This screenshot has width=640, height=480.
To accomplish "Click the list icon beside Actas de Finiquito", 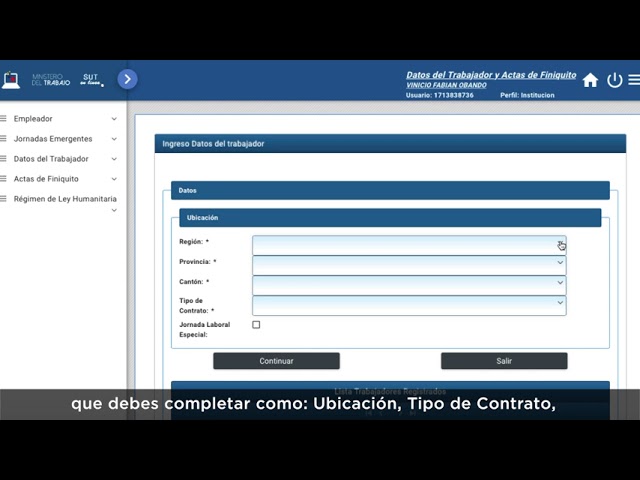I will (x=4, y=179).
